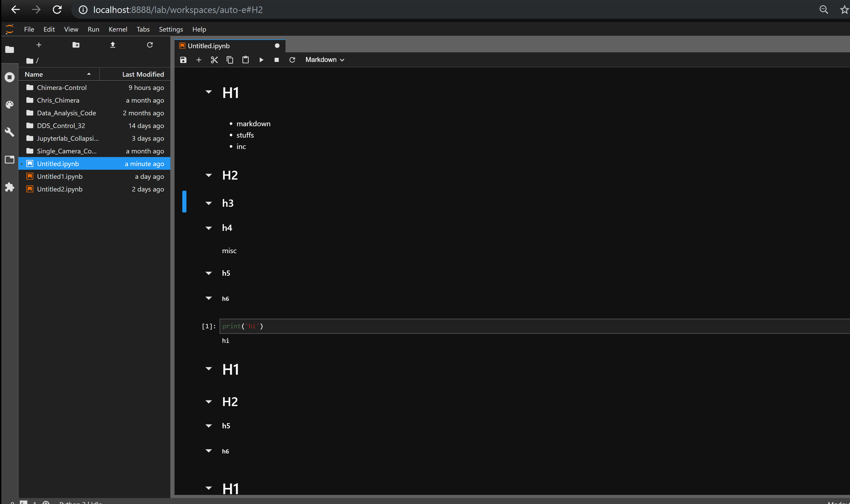The image size is (850, 504).
Task: Click the save notebook icon
Action: click(x=183, y=60)
